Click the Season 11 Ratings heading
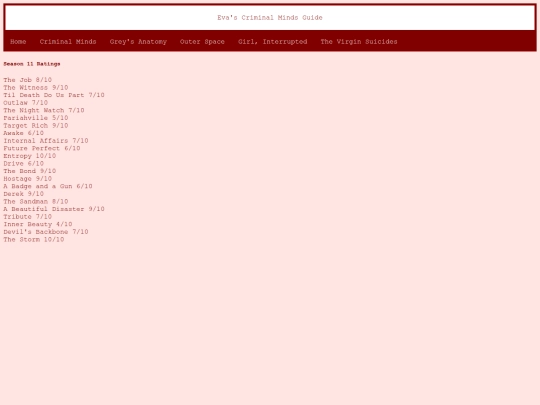The image size is (540, 405). [x=32, y=64]
